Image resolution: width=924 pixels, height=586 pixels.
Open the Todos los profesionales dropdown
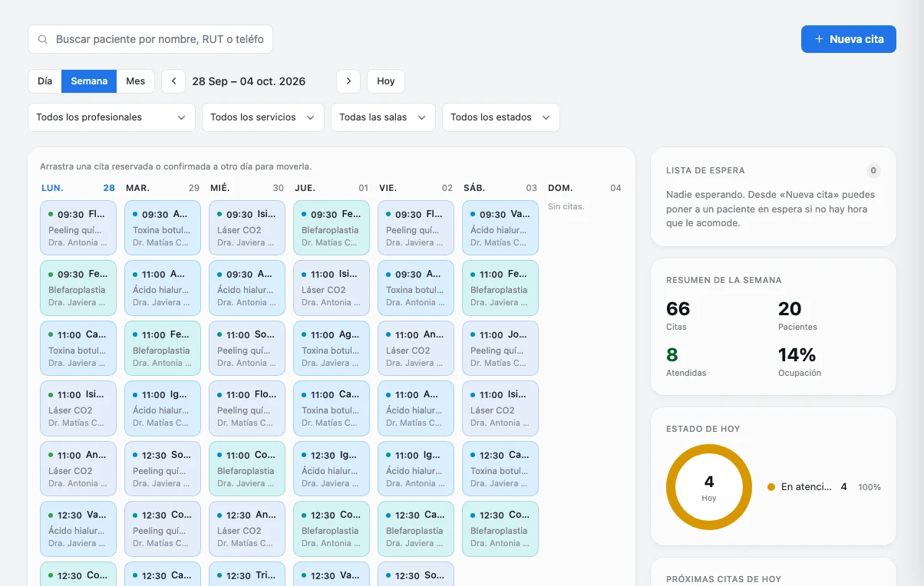tap(111, 117)
